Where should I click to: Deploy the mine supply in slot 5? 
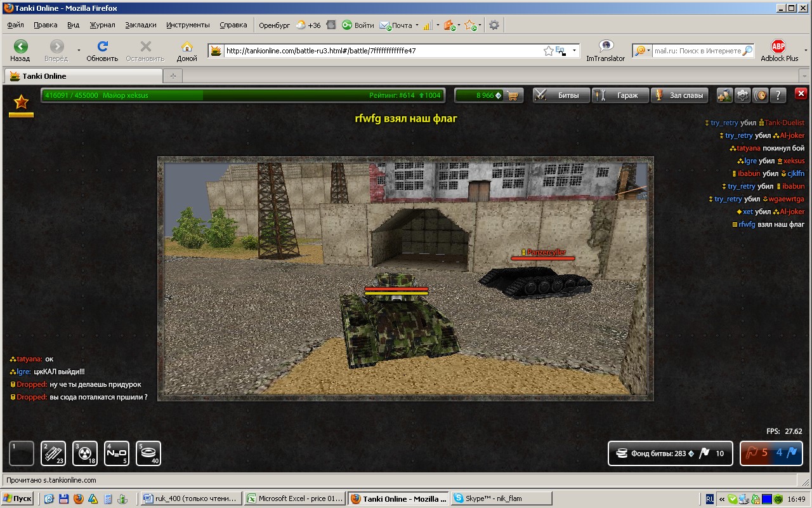point(148,453)
